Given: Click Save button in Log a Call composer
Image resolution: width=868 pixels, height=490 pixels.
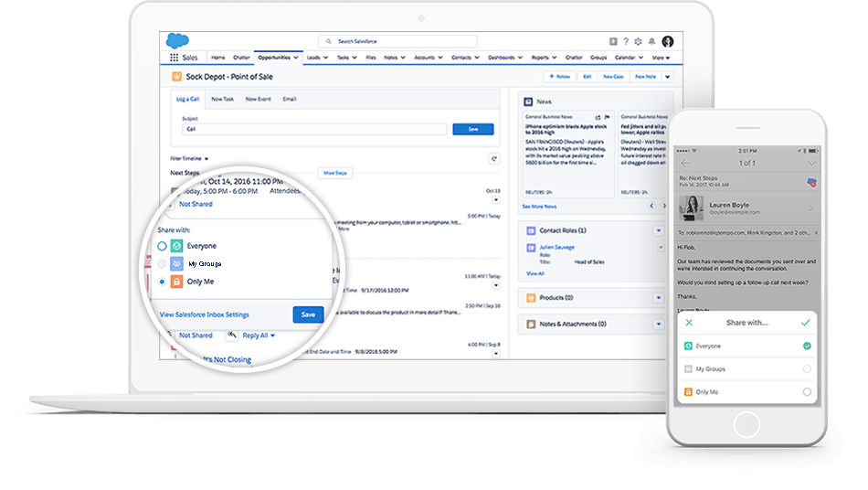Looking at the screenshot, I should 473,129.
